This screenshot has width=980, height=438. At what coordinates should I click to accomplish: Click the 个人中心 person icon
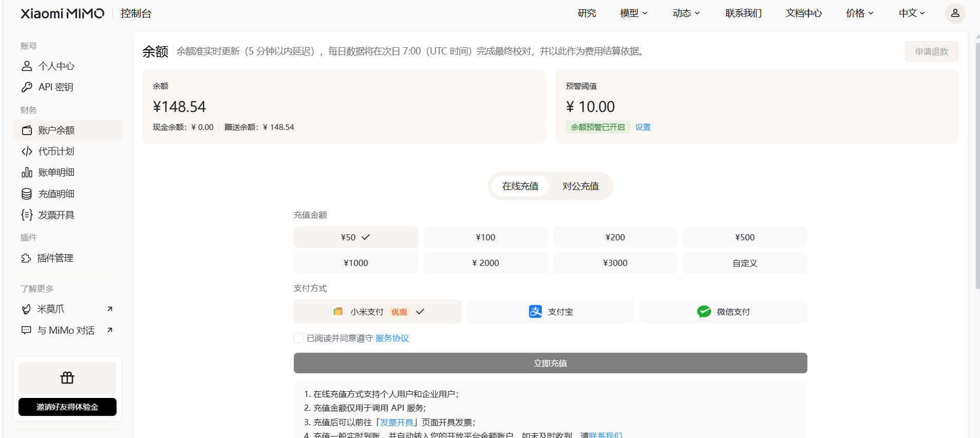click(x=27, y=66)
